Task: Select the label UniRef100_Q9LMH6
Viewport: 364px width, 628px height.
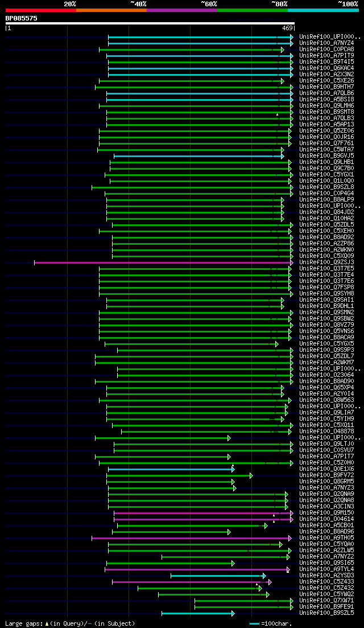Action: click(327, 106)
